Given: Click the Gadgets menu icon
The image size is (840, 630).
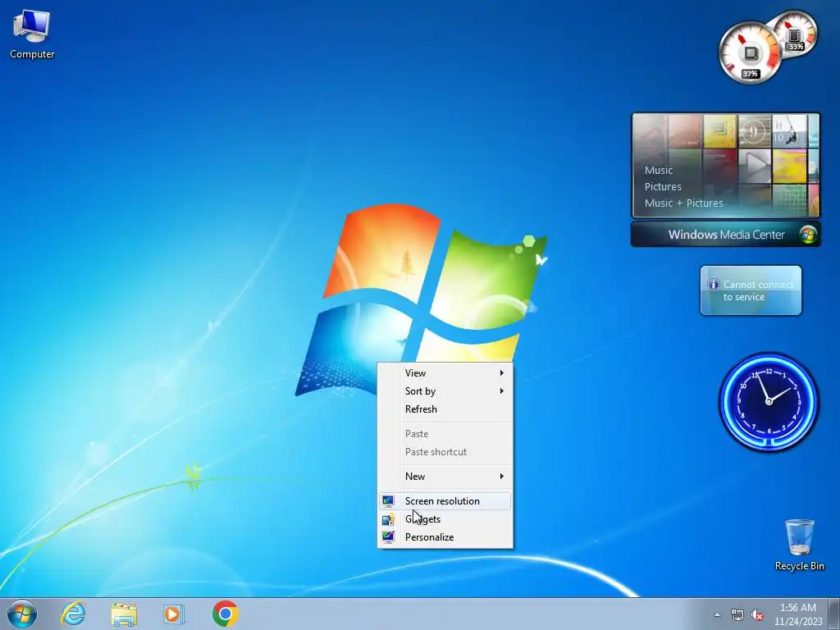Looking at the screenshot, I should 388,519.
